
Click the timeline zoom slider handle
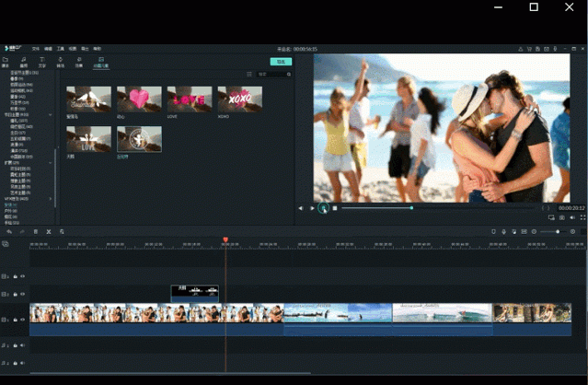tap(558, 232)
